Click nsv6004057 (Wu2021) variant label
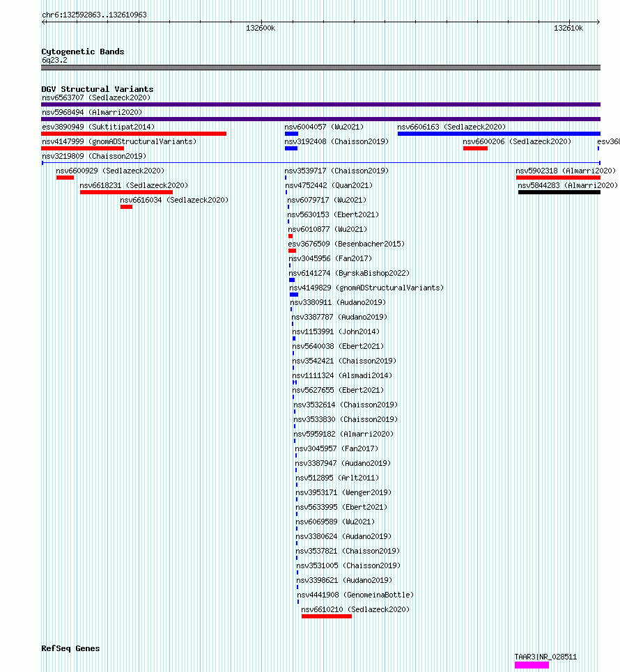 click(x=324, y=127)
